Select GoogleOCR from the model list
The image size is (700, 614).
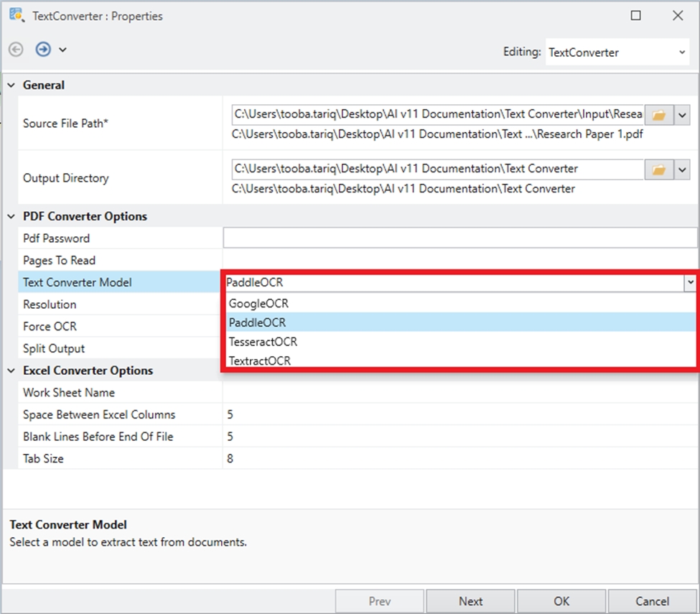click(x=258, y=304)
